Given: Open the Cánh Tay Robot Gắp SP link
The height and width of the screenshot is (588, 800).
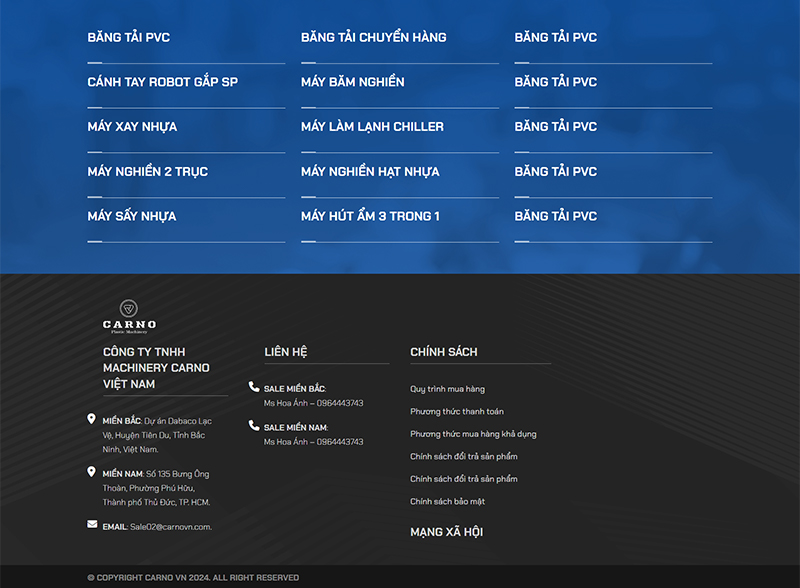Looking at the screenshot, I should point(163,82).
